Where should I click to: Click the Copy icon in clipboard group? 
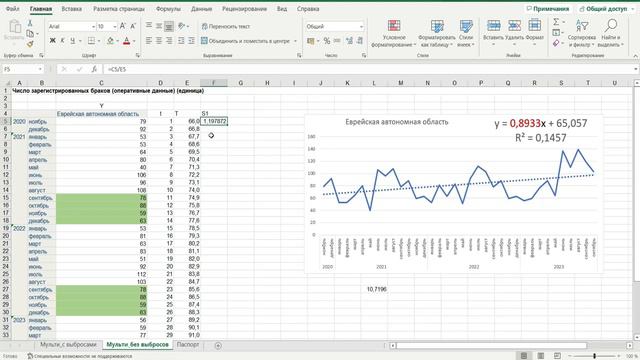pyautogui.click(x=30, y=33)
